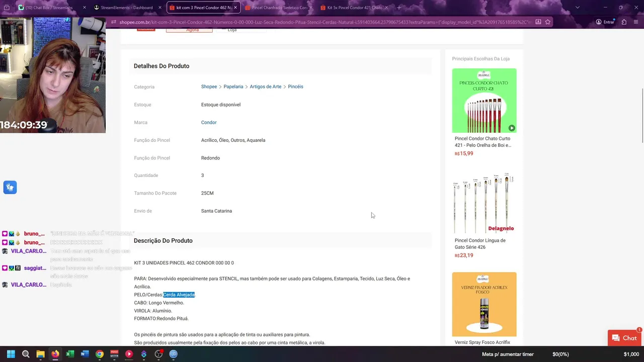644x362 pixels.
Task: Open Pincel Condor Língua de Gato image
Action: (x=484, y=202)
